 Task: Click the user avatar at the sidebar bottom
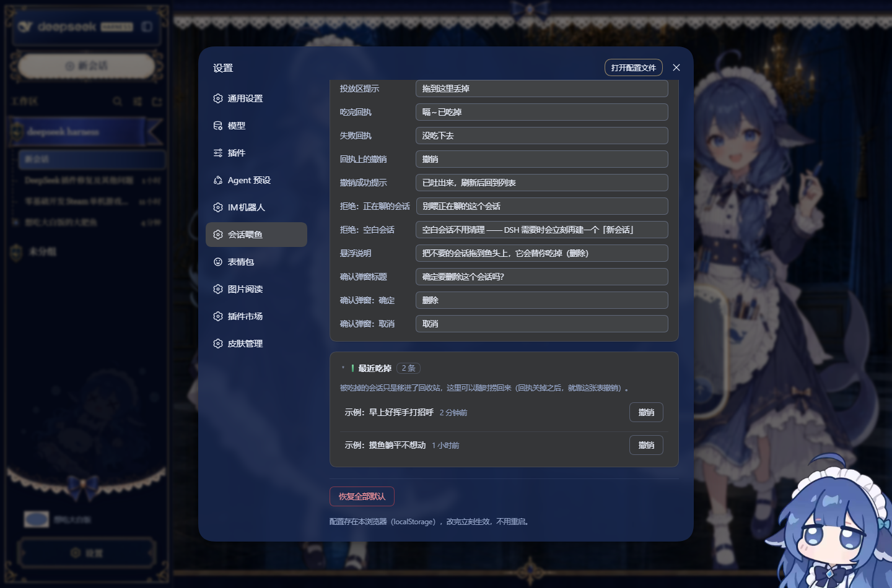coord(37,519)
